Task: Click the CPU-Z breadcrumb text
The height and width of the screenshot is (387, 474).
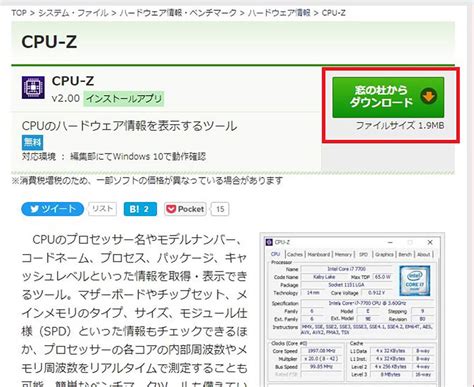Action: click(333, 13)
